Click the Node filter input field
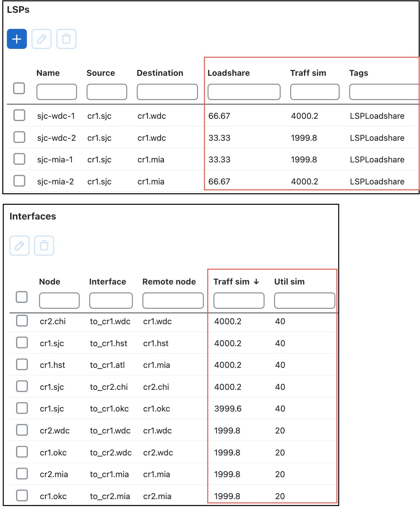Screen dimensions: 420x507 click(x=59, y=300)
